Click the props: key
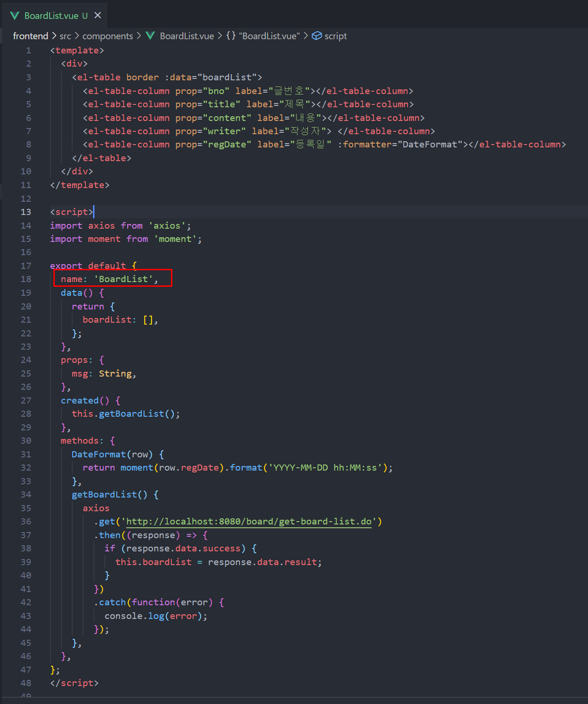Viewport: 588px width, 704px height. [x=77, y=360]
